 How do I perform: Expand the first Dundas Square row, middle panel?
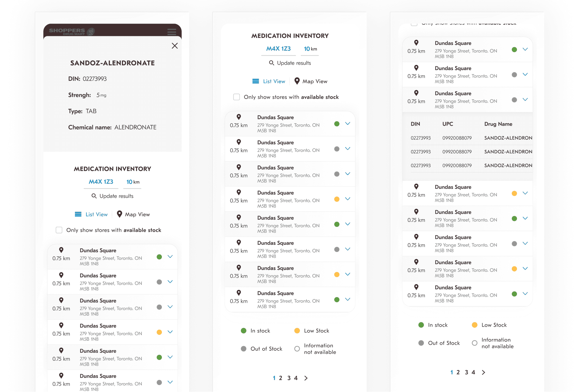click(348, 124)
